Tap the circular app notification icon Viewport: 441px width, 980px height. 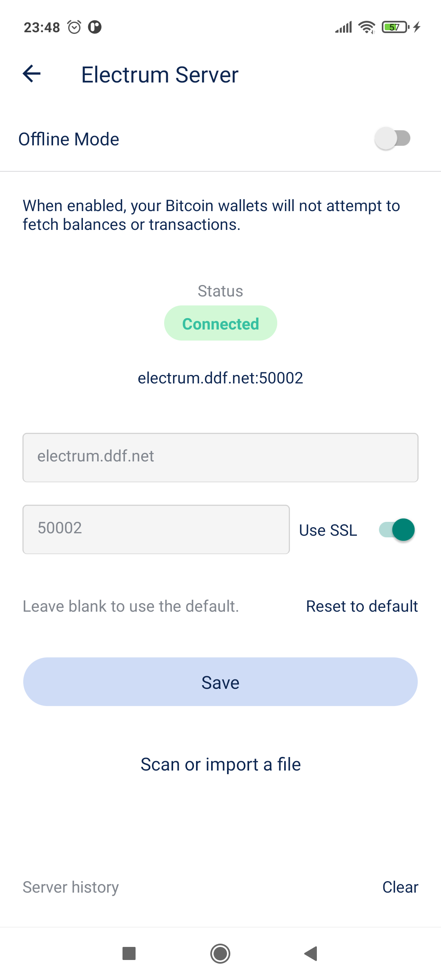(95, 27)
